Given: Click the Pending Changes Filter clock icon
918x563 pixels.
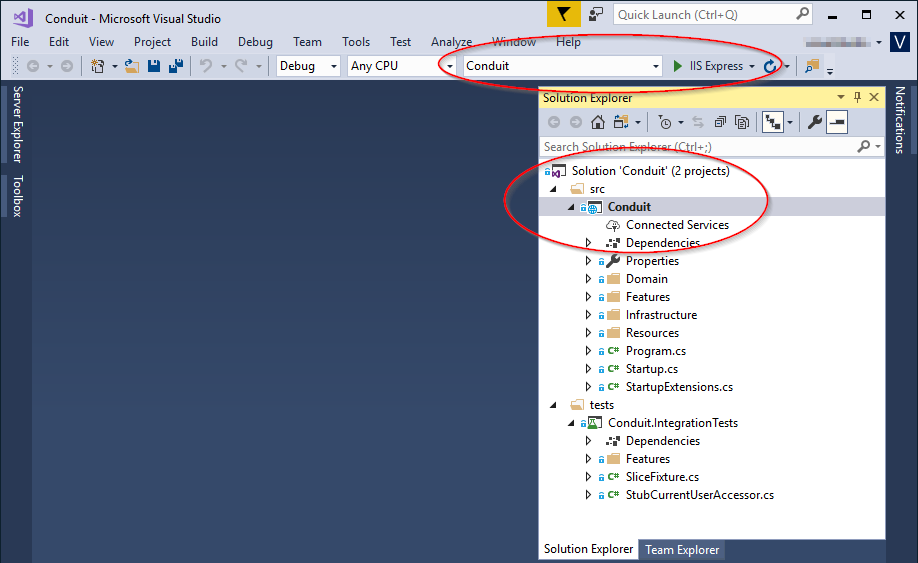Looking at the screenshot, I should coord(664,122).
